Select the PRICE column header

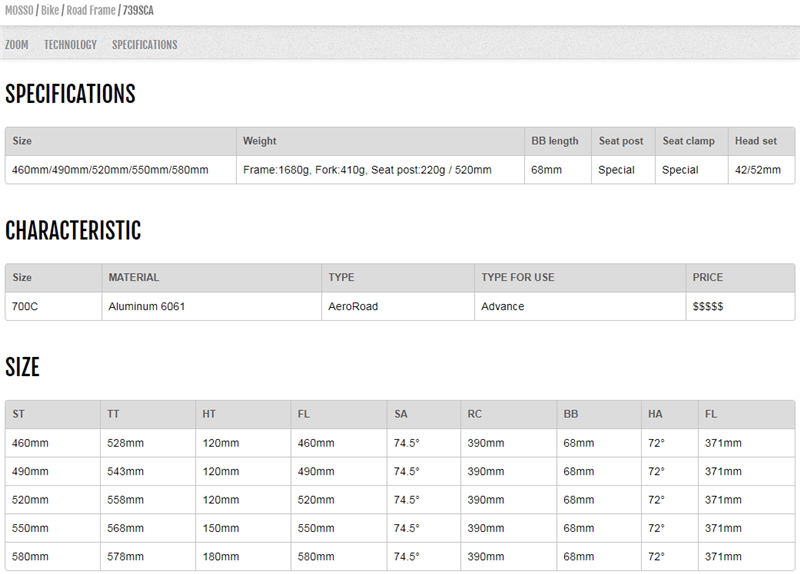[740, 278]
